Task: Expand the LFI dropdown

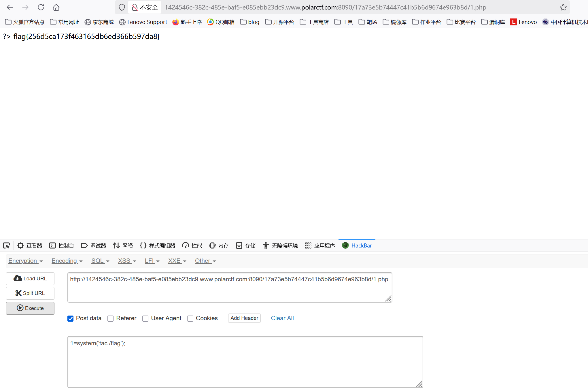Action: tap(152, 261)
